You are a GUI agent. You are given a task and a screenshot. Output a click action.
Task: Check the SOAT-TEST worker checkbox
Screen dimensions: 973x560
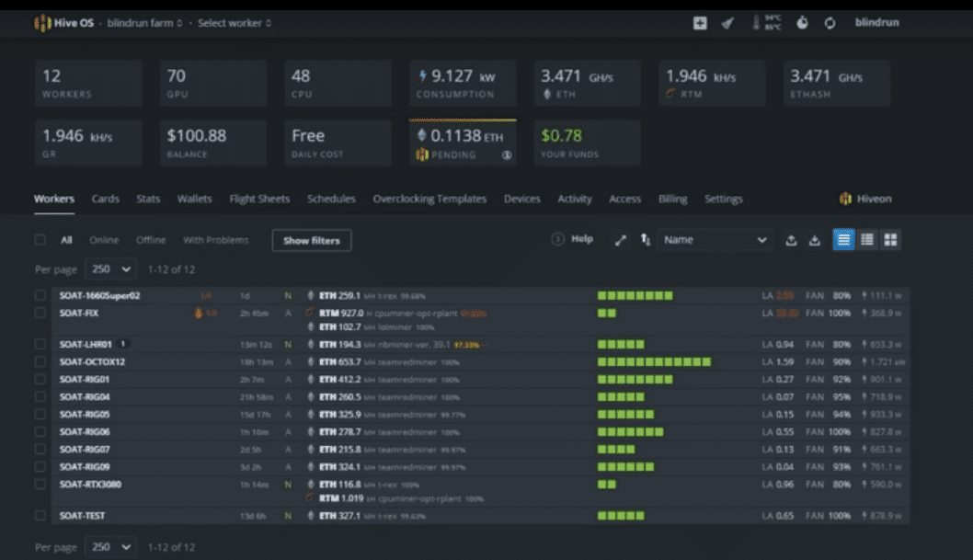click(x=40, y=515)
